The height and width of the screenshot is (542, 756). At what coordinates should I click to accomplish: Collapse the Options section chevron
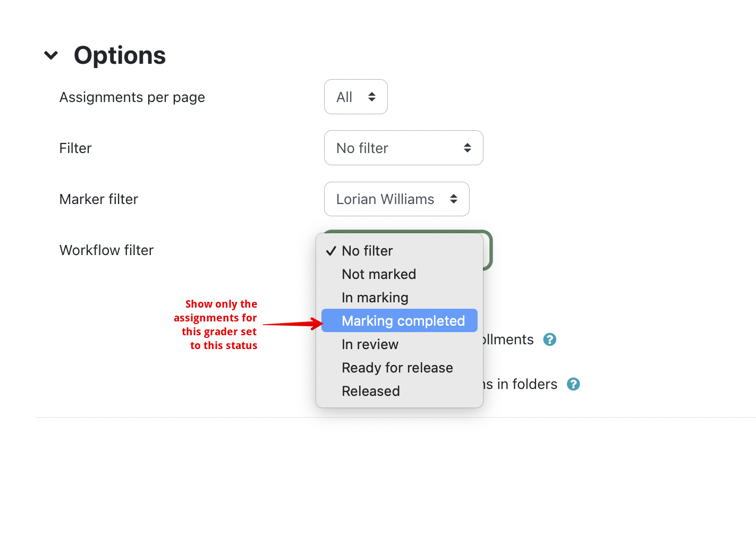coord(51,55)
